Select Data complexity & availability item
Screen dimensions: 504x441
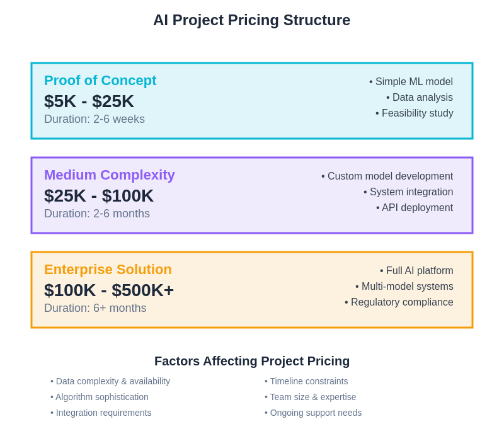pyautogui.click(x=110, y=381)
